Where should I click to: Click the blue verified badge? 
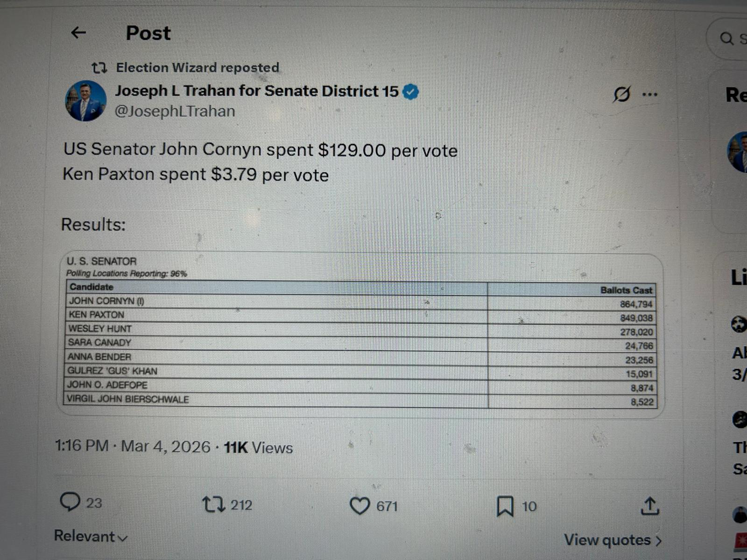(x=410, y=92)
